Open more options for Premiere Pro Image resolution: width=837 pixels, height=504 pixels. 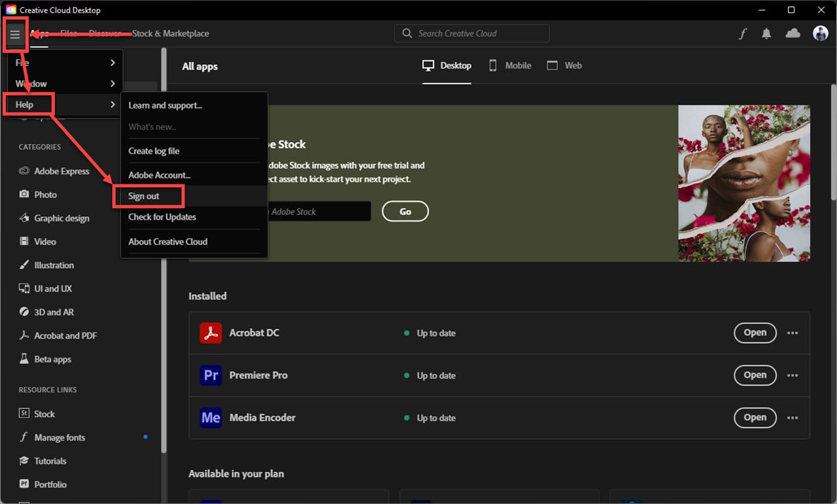point(793,375)
